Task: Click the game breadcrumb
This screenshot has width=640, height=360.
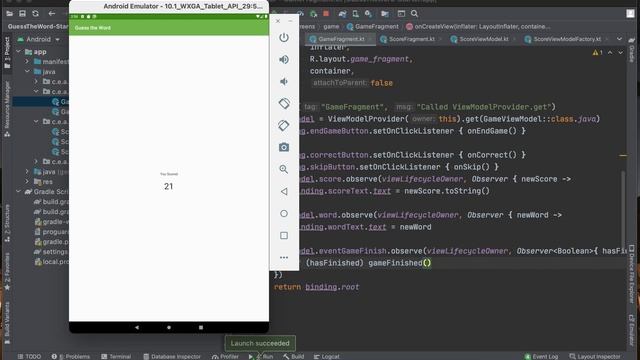Action: point(331,27)
